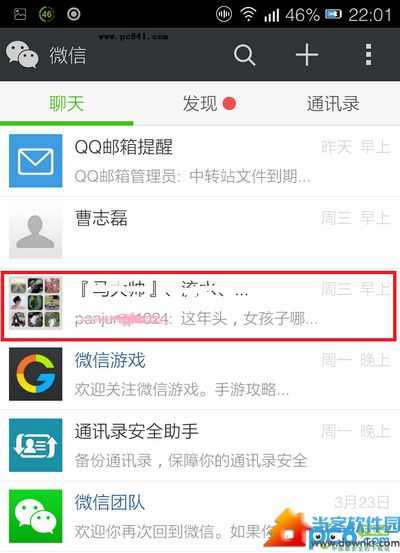
Task: Open the three-dot overflow menu
Action: pos(368,55)
